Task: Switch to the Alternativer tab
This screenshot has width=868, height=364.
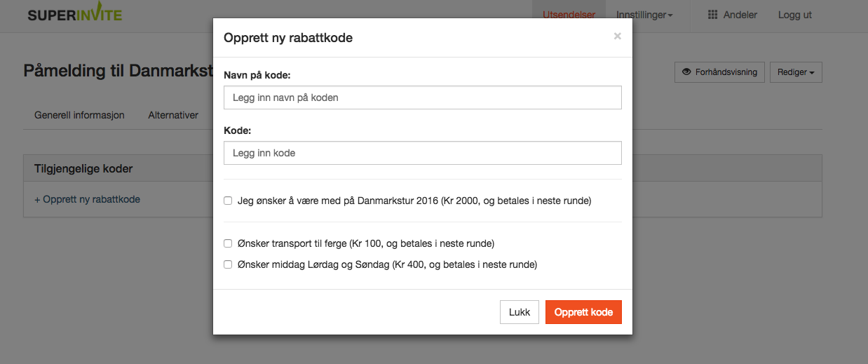Action: (173, 115)
